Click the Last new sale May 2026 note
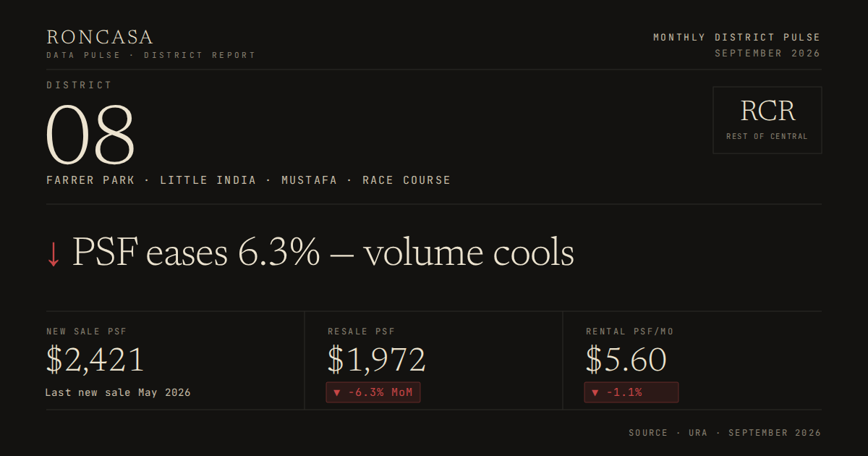 click(x=118, y=392)
